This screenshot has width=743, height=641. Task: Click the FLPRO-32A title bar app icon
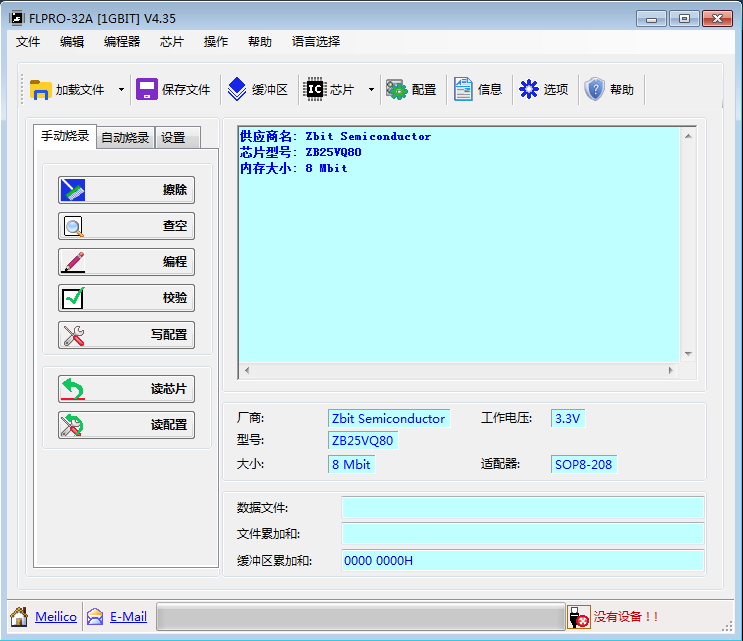coord(16,18)
